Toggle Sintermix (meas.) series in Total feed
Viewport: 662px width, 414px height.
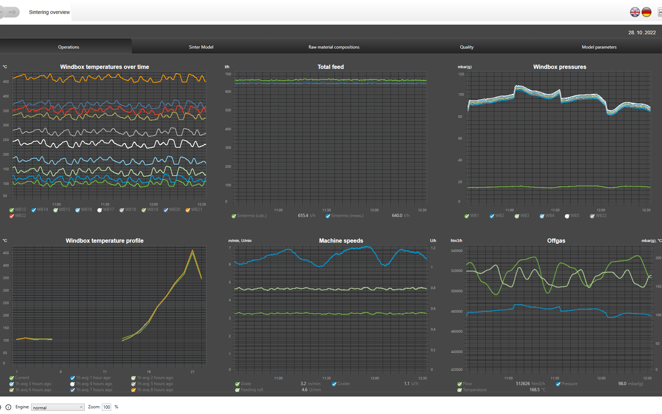328,216
